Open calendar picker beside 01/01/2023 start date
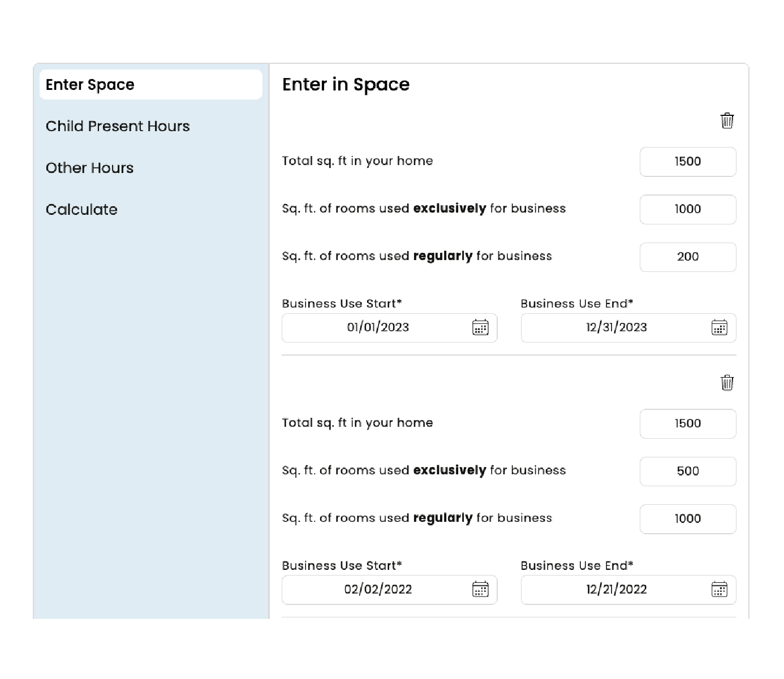The width and height of the screenshot is (784, 679). click(x=480, y=327)
